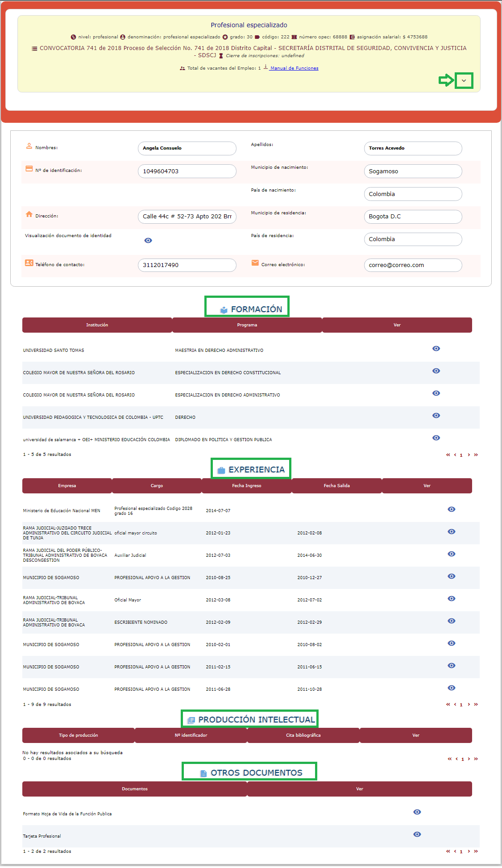Open the Manual de Funciones link
The image size is (502, 868).
tap(294, 68)
